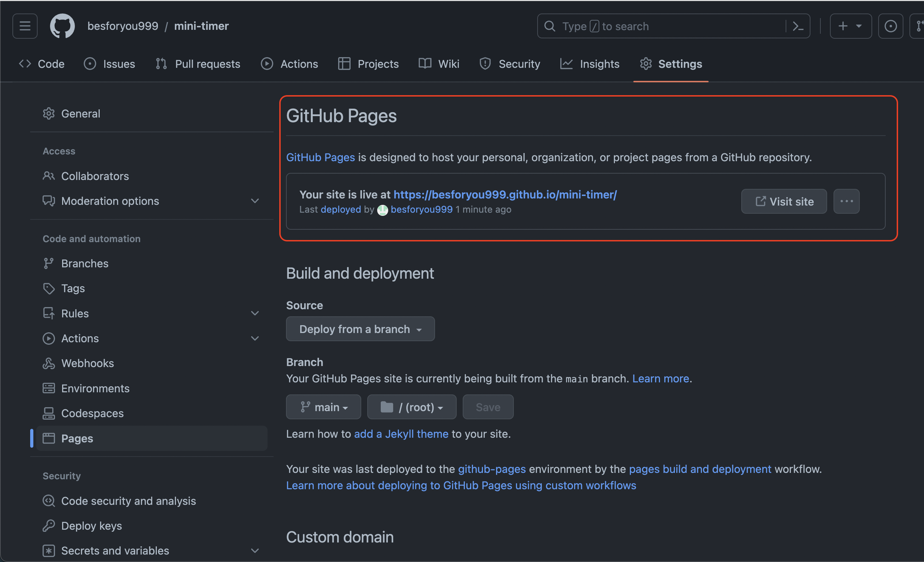This screenshot has height=562, width=924.
Task: Open the issues shortcut circle icon
Action: click(890, 26)
